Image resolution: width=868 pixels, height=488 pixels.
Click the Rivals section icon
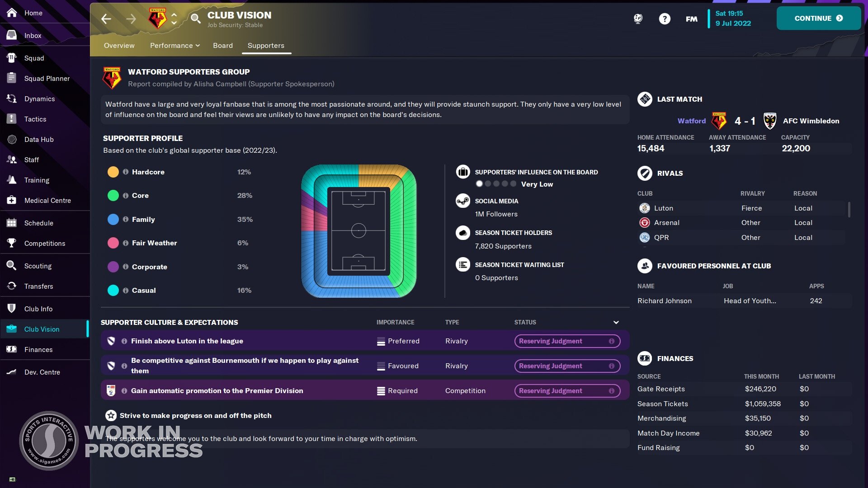pos(644,173)
